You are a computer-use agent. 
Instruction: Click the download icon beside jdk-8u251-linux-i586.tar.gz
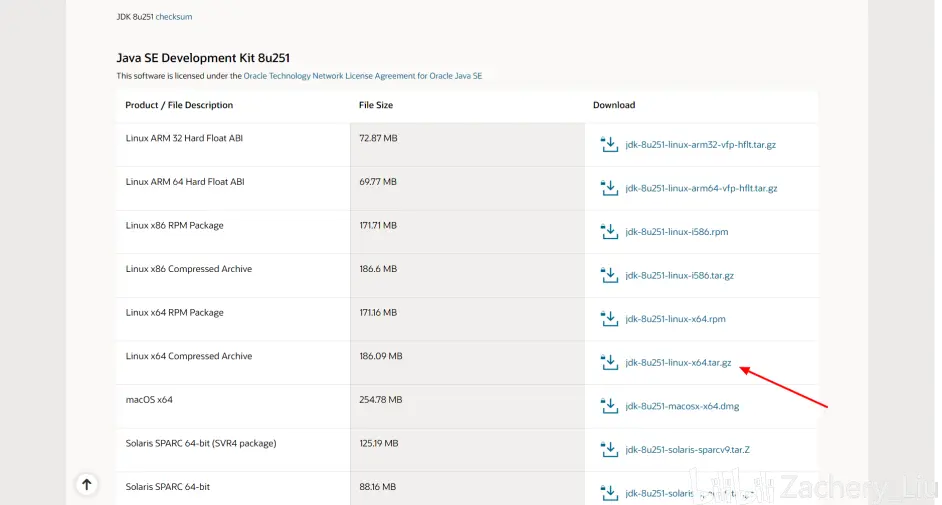[x=609, y=275]
